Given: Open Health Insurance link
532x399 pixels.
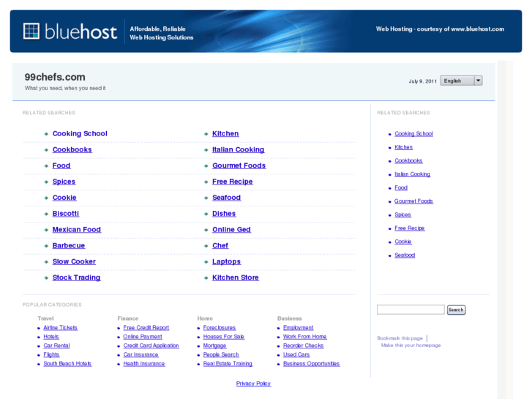Looking at the screenshot, I should tap(144, 364).
